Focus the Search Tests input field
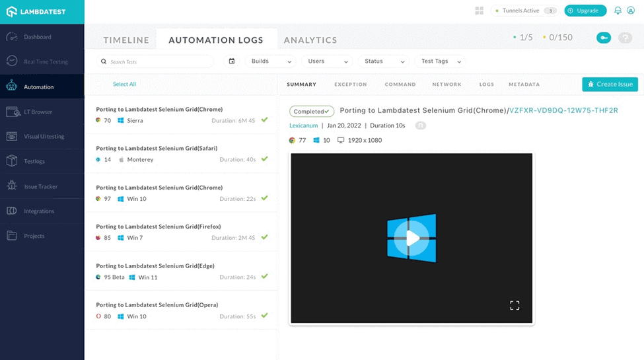 [x=155, y=61]
